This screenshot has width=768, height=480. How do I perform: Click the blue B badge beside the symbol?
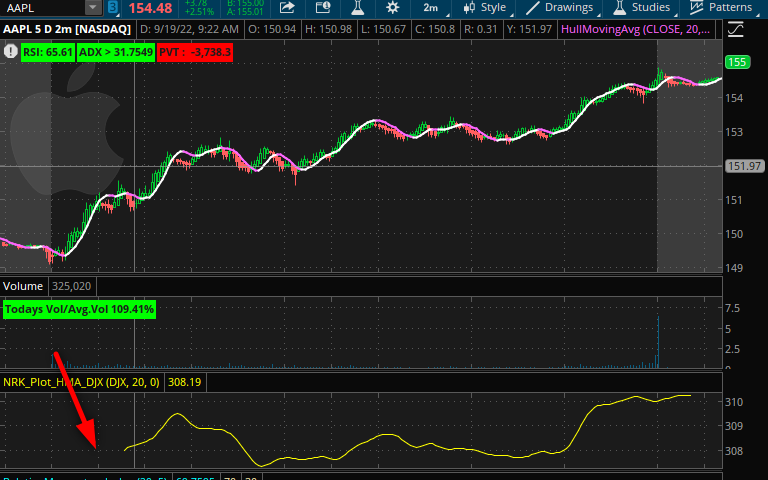pos(114,8)
